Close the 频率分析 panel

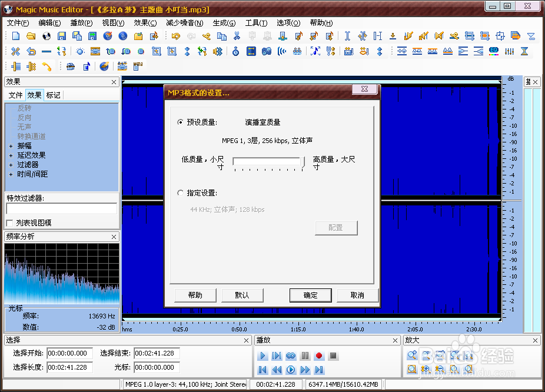click(114, 237)
